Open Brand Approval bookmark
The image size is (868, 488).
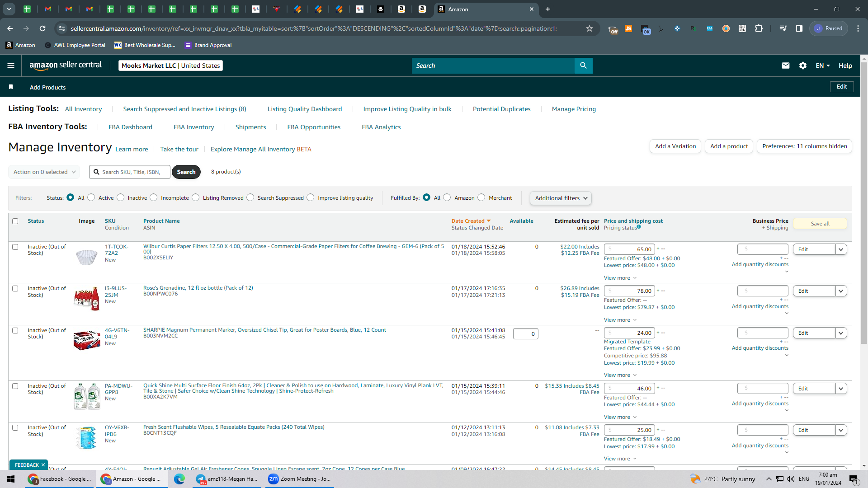tap(208, 45)
